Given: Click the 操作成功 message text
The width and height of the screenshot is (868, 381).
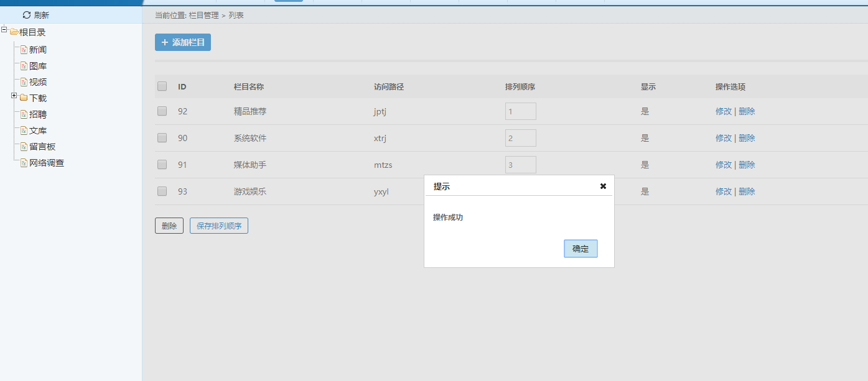Looking at the screenshot, I should coord(448,218).
